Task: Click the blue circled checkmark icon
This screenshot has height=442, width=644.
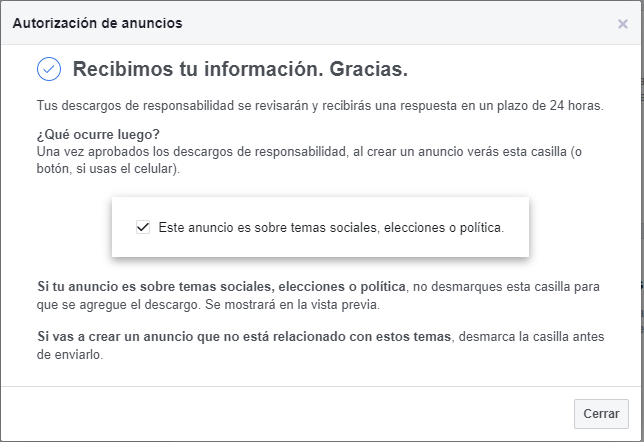Action: coord(48,69)
